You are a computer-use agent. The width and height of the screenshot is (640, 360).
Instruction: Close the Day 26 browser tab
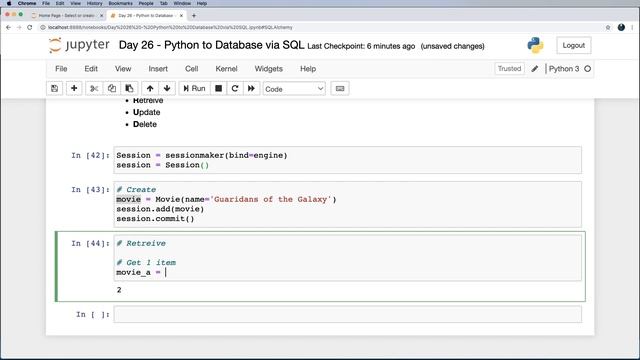coord(181,16)
